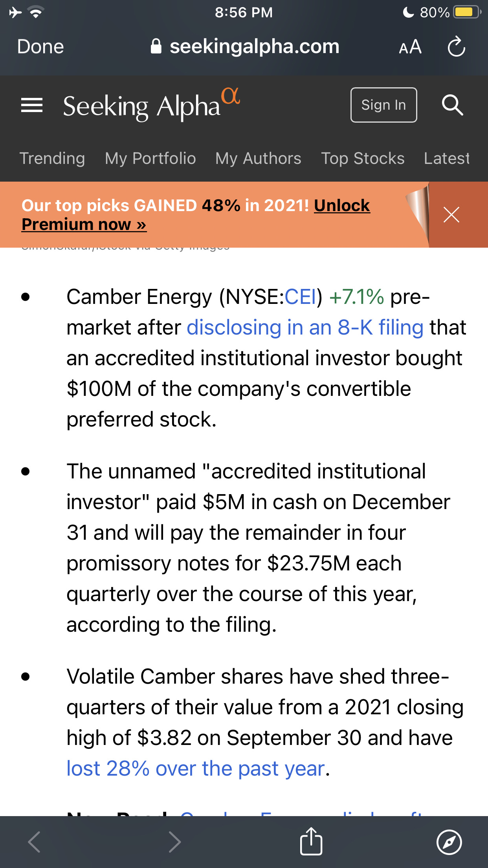Image resolution: width=488 pixels, height=868 pixels.
Task: Open in Safari compass icon
Action: 449,842
